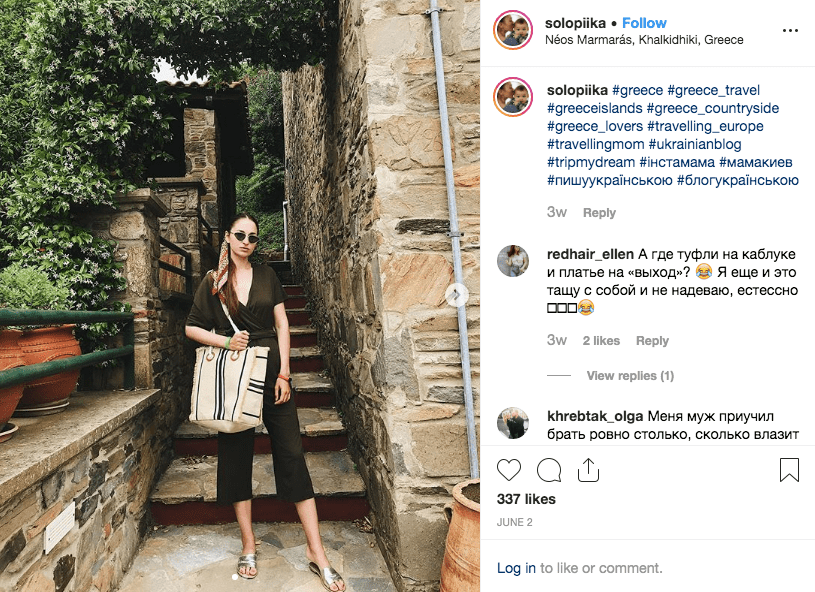Open redhair_ellen avatar
Screen dimensions: 815x592
click(513, 260)
